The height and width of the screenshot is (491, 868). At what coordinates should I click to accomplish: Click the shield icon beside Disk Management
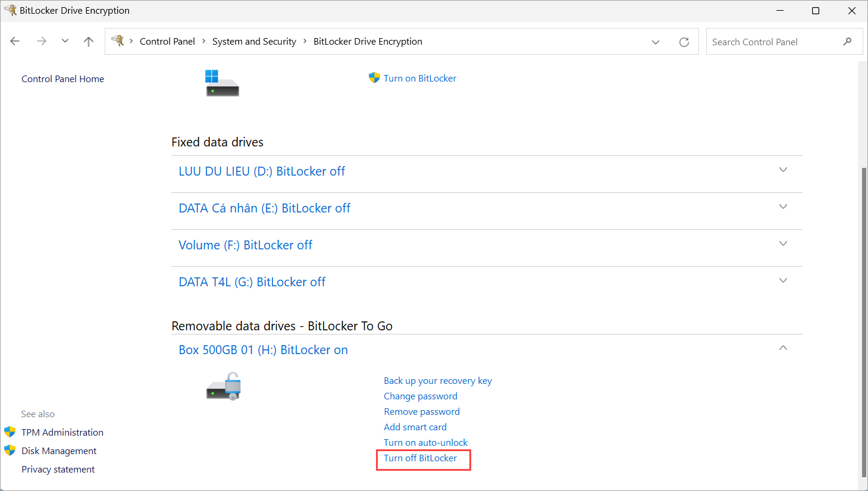click(x=11, y=451)
